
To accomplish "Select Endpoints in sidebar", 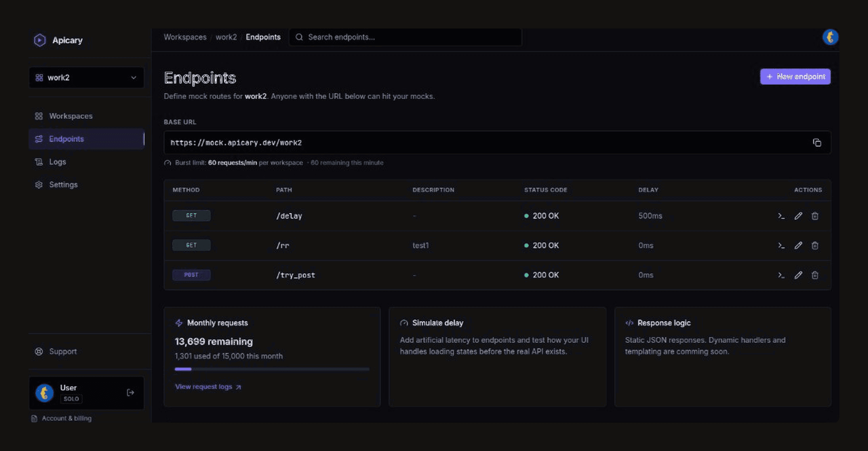I will point(86,139).
